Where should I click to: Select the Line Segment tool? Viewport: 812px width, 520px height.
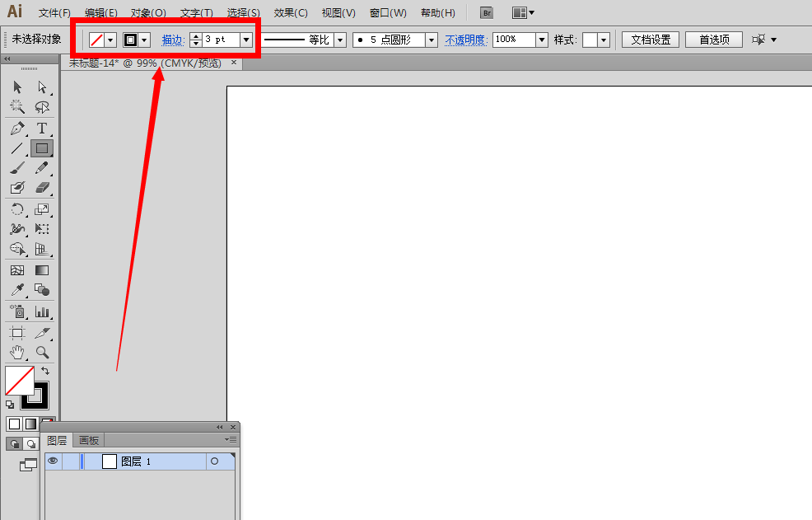point(17,148)
